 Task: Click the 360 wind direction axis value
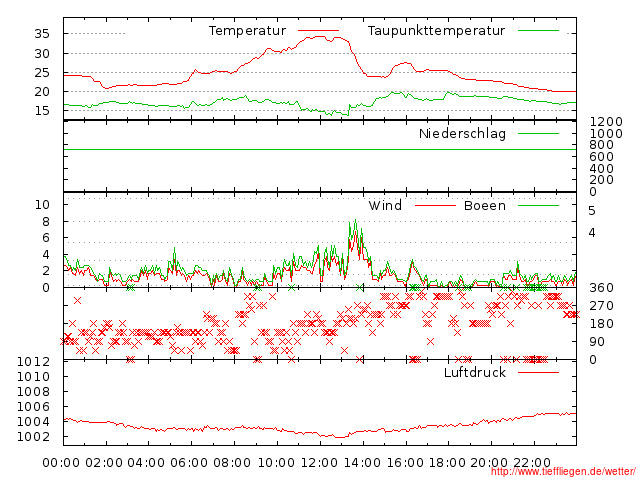602,288
